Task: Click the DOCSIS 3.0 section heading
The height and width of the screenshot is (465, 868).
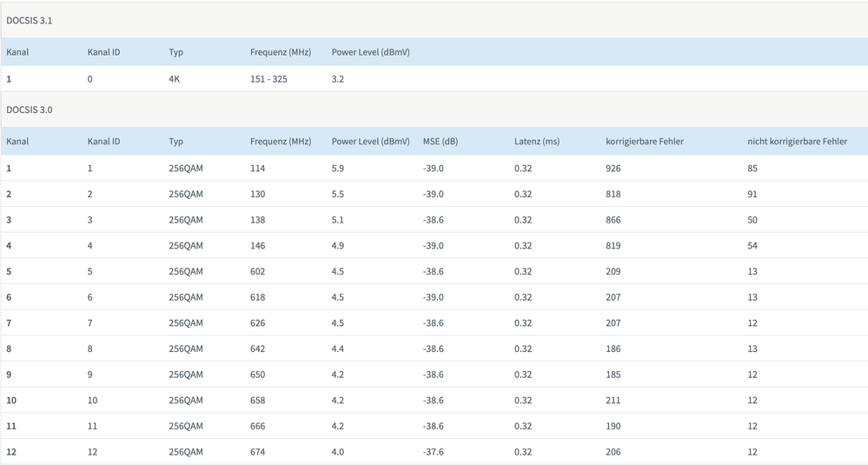Action: (30, 110)
